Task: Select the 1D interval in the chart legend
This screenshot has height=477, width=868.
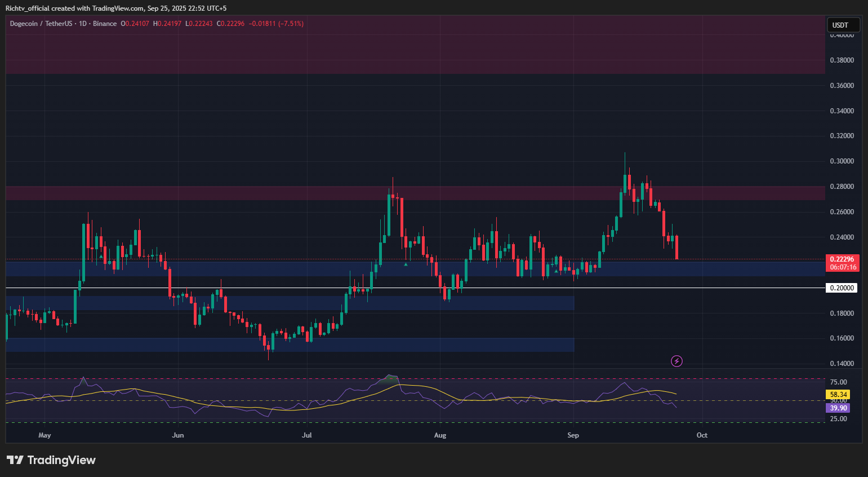Action: pyautogui.click(x=83, y=24)
